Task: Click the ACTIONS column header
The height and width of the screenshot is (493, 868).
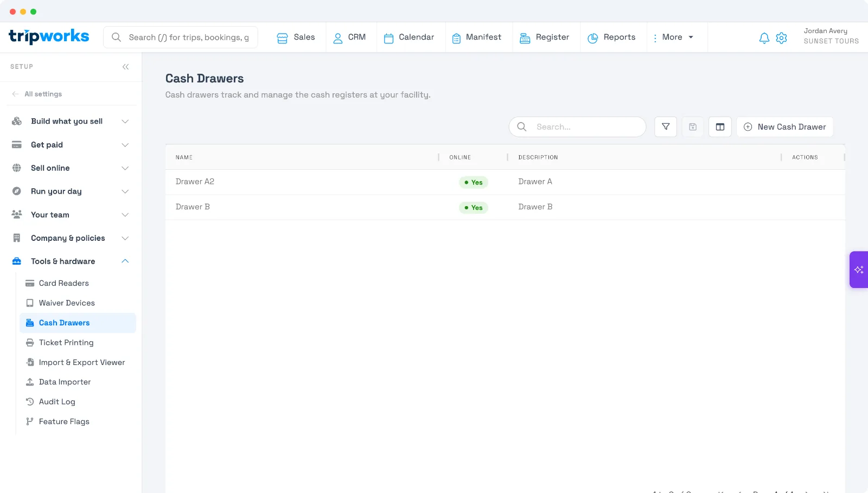Action: point(805,157)
